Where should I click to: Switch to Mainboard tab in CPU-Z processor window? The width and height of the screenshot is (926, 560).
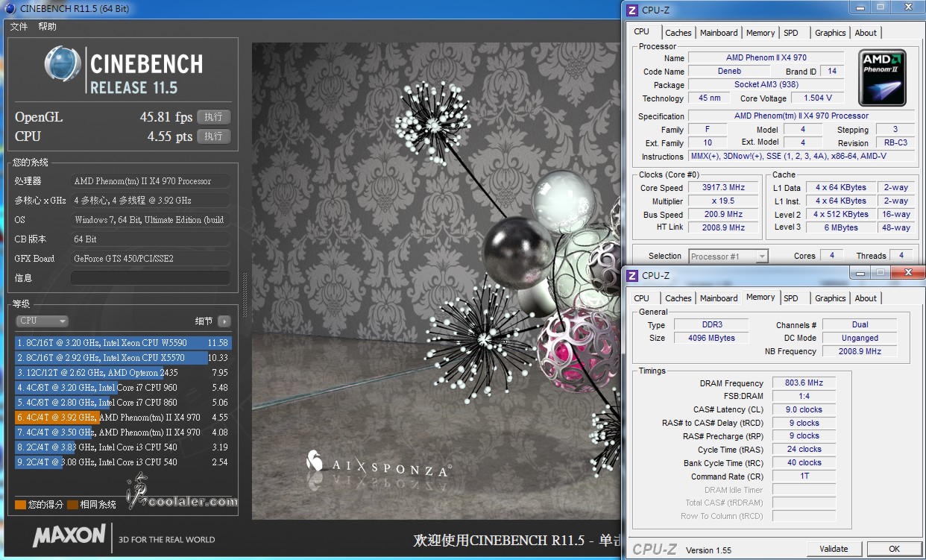(719, 33)
